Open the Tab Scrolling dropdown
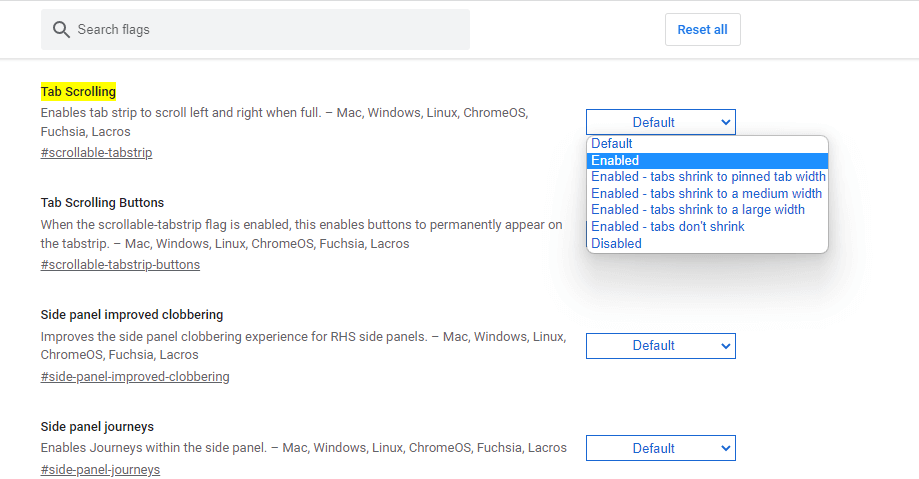This screenshot has height=479, width=919. pos(660,122)
